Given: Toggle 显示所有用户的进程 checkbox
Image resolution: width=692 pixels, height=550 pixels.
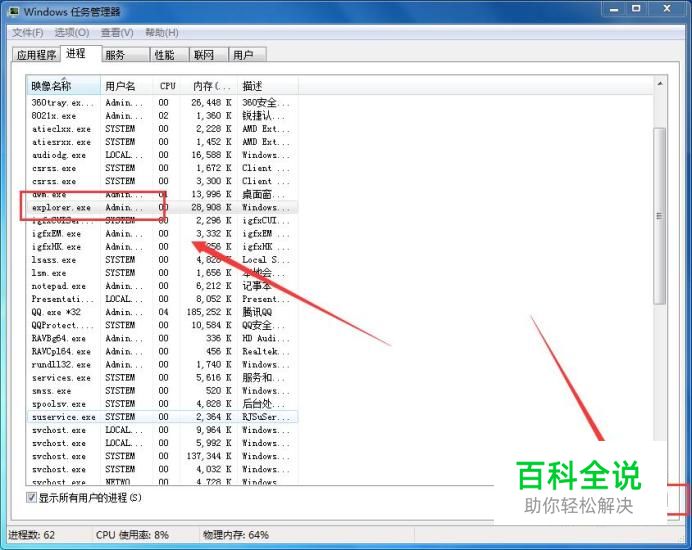Looking at the screenshot, I should pyautogui.click(x=31, y=497).
